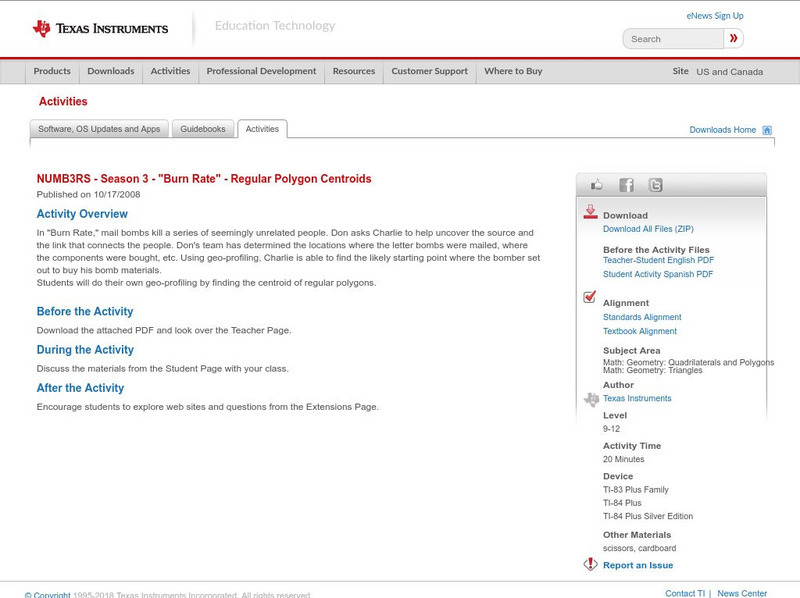The height and width of the screenshot is (598, 800).
Task: Click Texas Instruments author link
Action: pos(637,398)
